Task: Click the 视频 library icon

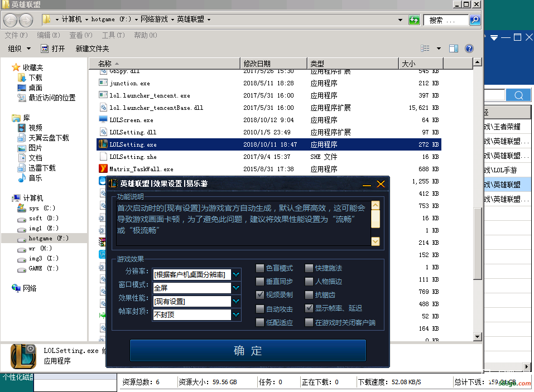Action: click(22, 128)
